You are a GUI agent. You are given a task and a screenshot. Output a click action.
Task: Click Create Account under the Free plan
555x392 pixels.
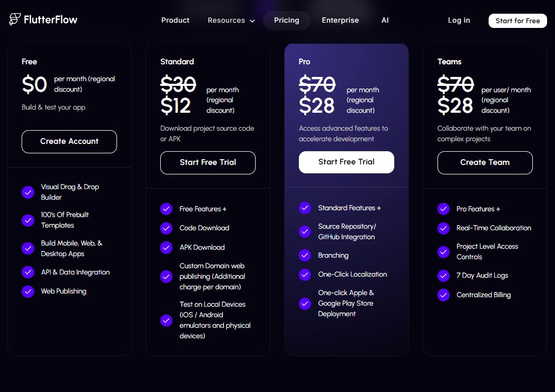pyautogui.click(x=69, y=142)
